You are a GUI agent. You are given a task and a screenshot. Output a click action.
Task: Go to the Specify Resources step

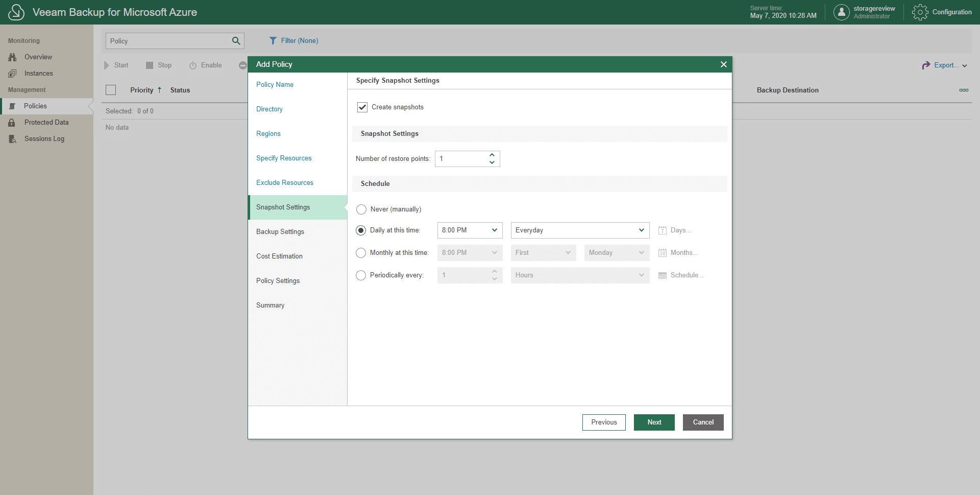(x=284, y=158)
